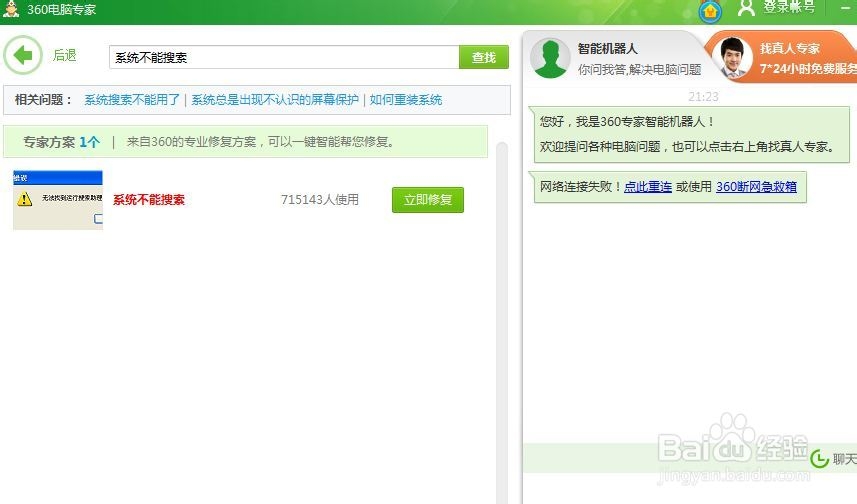Click the green back arrow icon
857x504 pixels.
(x=23, y=55)
